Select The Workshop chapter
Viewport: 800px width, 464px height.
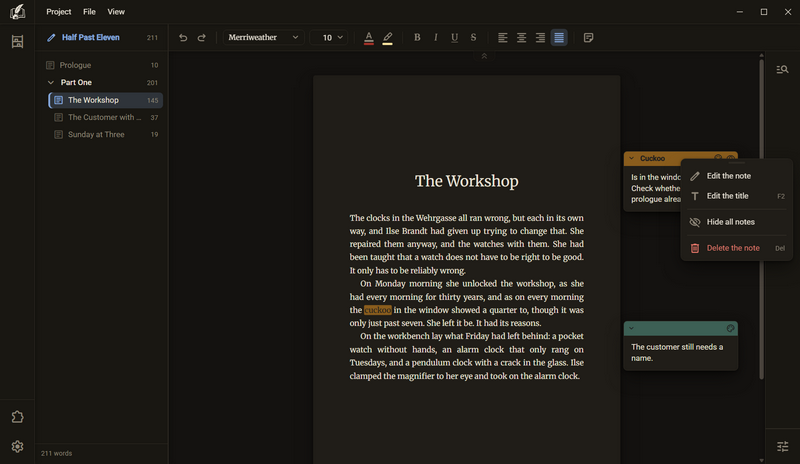(106, 100)
